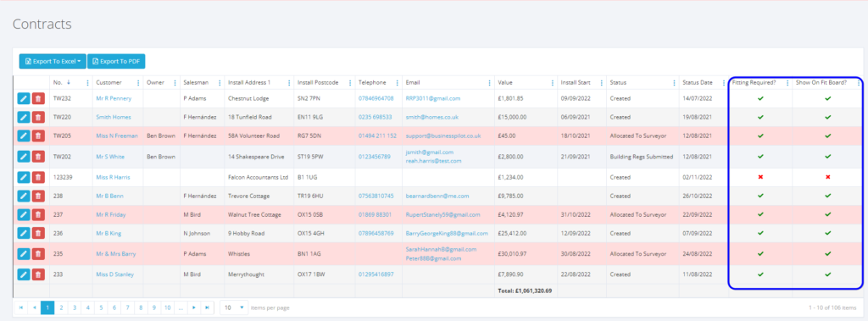This screenshot has width=868, height=321.
Task: Open customer Miss N Freeman
Action: [x=117, y=136]
